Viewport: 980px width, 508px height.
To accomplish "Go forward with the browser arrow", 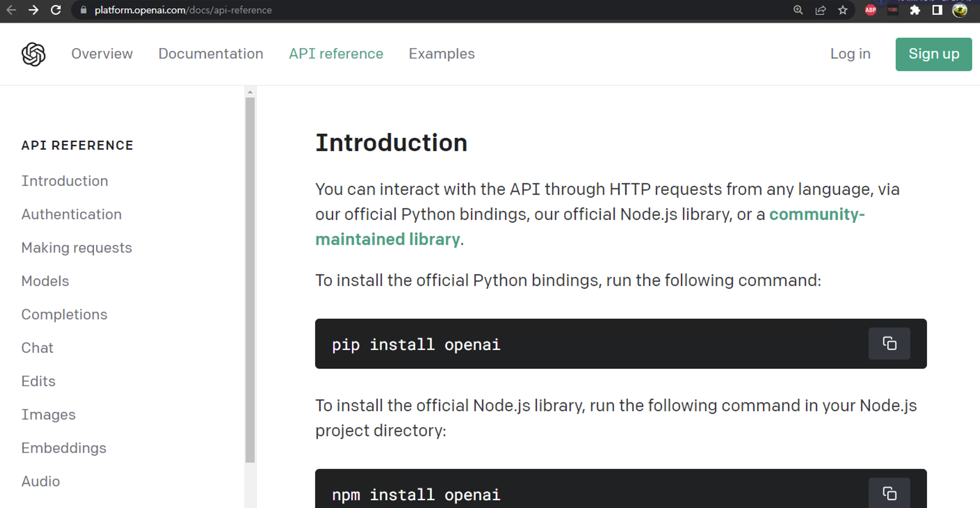I will 33,10.
